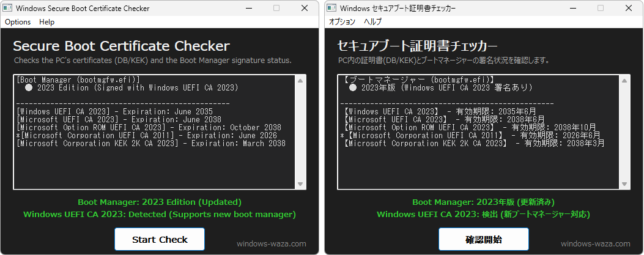Viewport: 644px width, 255px height.
Task: Click app icon in Japanese window title bar
Action: 332,9
